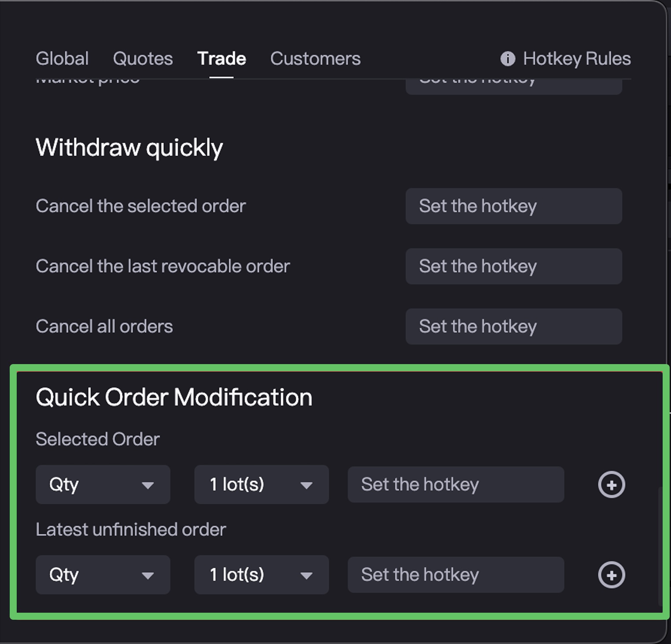Click the Selected Order hotkey field

click(456, 484)
